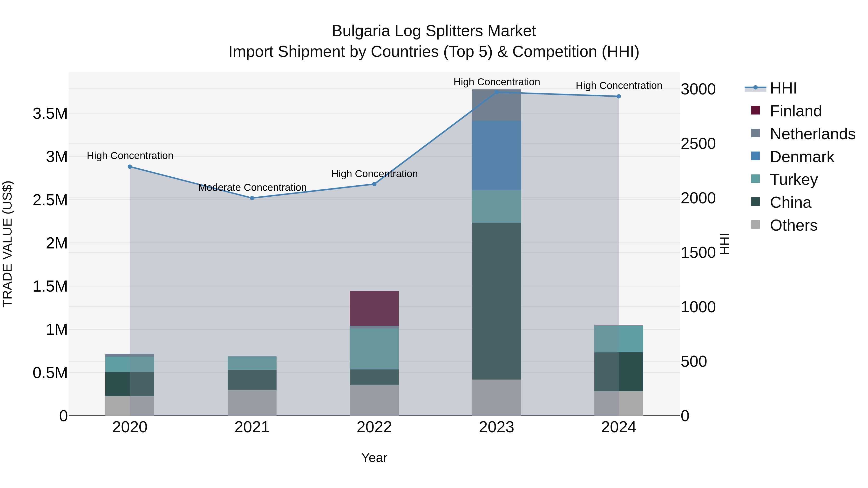Toggle the Netherlands legend entry
This screenshot has height=488, width=868.
[x=803, y=134]
